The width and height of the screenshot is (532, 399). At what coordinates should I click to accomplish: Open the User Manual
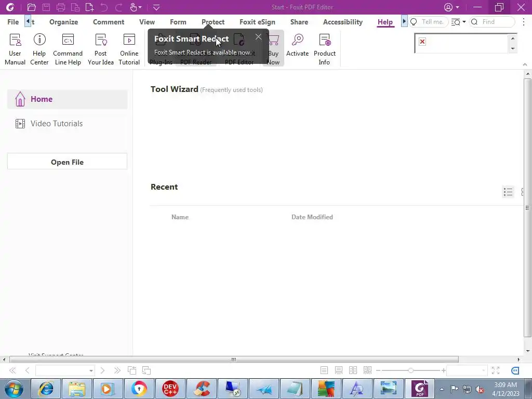pyautogui.click(x=15, y=49)
